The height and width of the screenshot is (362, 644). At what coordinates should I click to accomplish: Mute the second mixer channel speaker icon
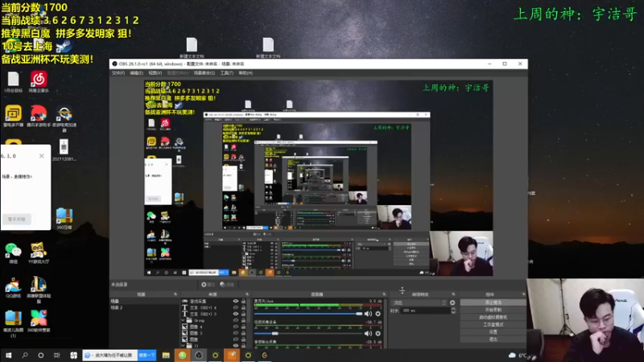click(x=368, y=333)
